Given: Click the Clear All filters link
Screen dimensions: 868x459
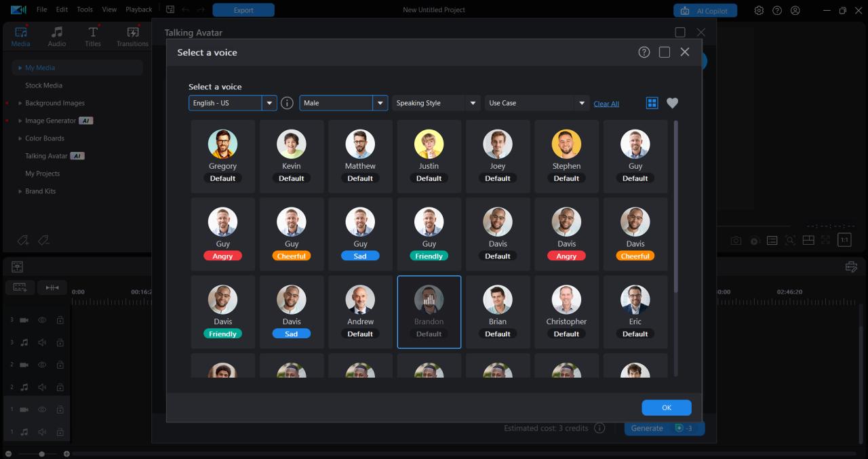Looking at the screenshot, I should click(x=606, y=103).
